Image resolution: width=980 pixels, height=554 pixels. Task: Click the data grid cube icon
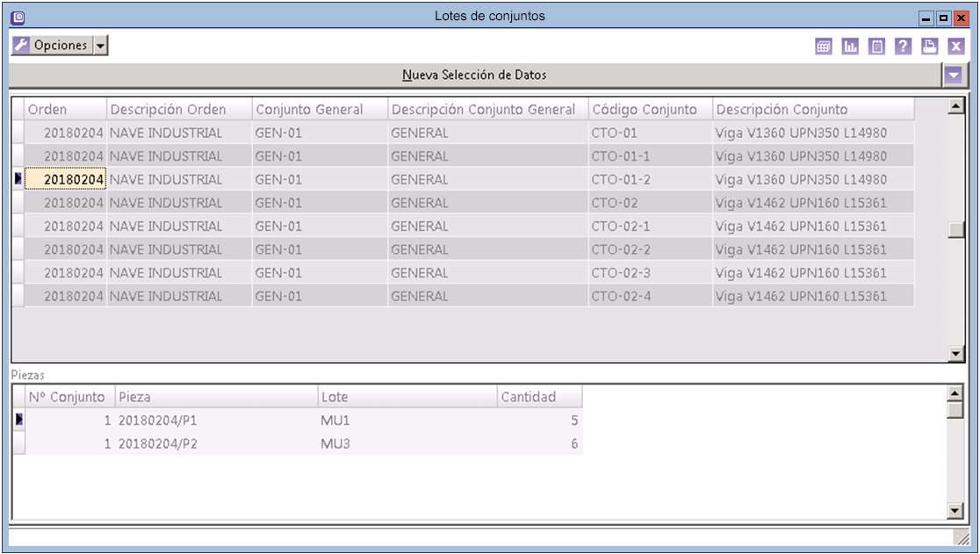pos(824,47)
